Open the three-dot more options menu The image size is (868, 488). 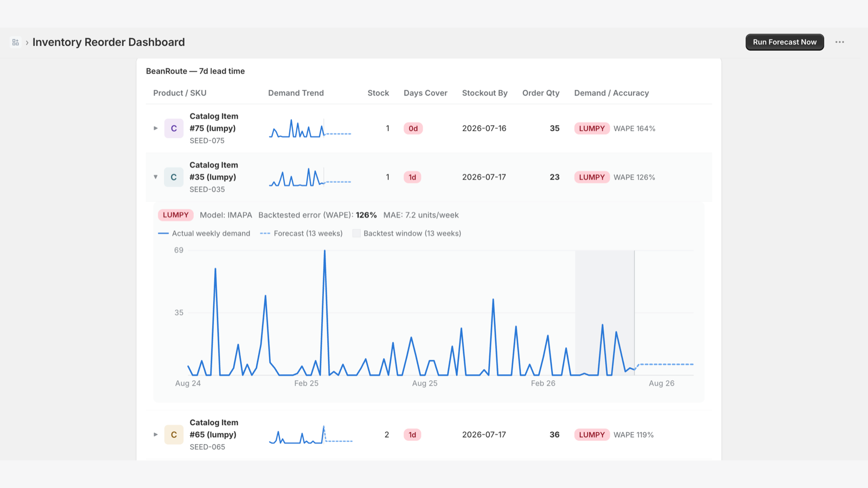840,42
